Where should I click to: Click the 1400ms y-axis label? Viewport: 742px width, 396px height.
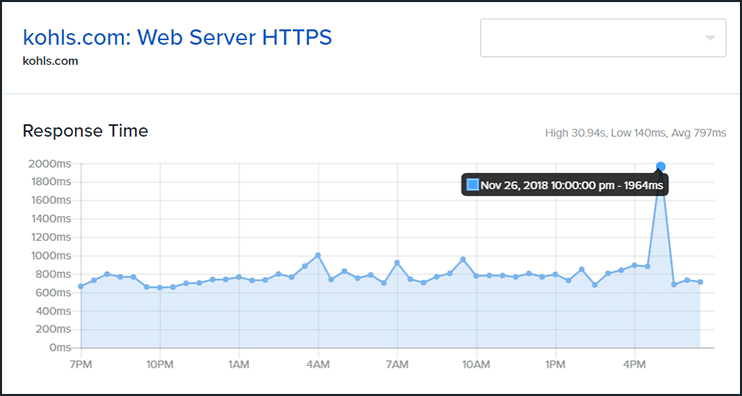(x=50, y=219)
